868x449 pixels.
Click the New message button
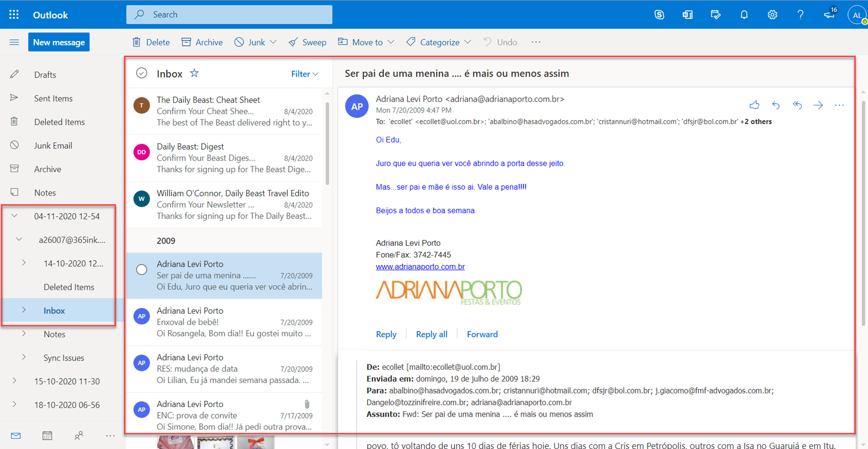click(59, 42)
